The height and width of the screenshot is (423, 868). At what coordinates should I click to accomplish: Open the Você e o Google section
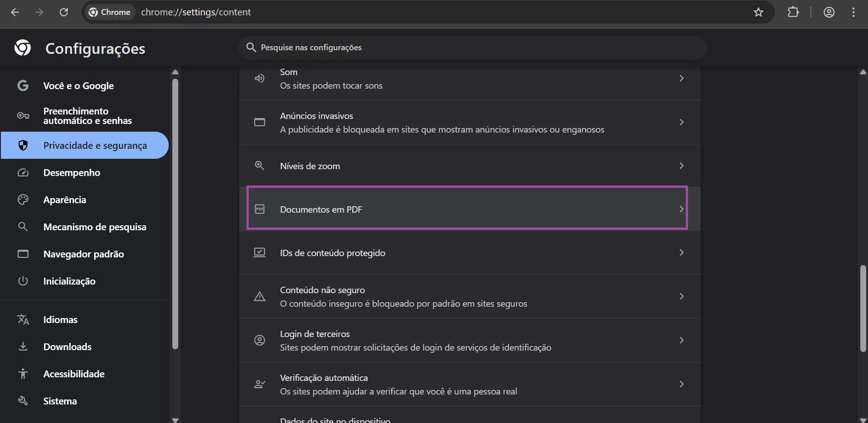[x=78, y=86]
